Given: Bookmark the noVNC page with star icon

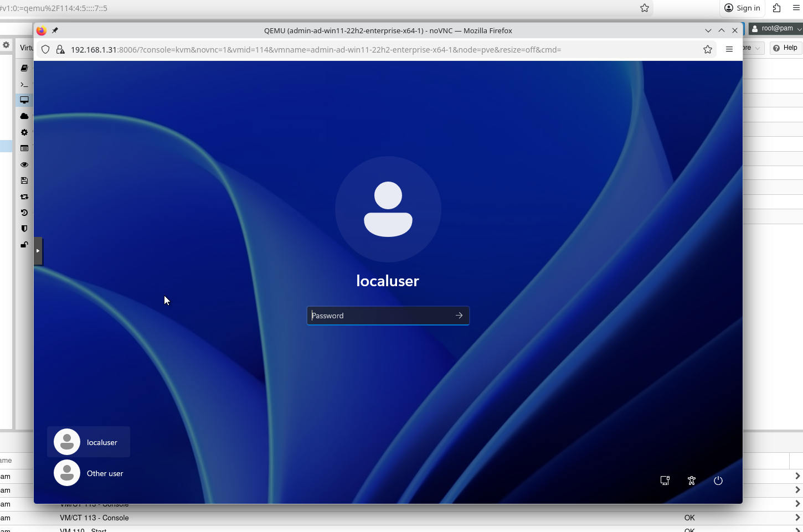Looking at the screenshot, I should point(707,50).
